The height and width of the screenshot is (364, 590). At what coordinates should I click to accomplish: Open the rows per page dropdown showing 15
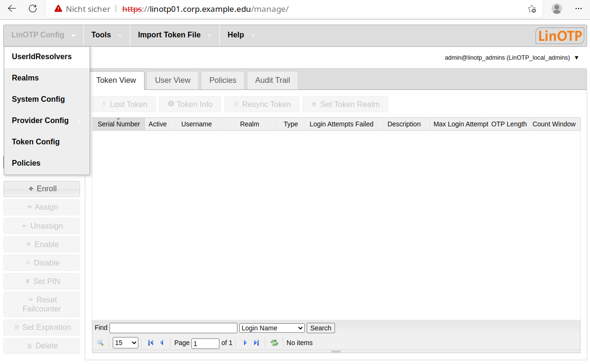(x=126, y=343)
